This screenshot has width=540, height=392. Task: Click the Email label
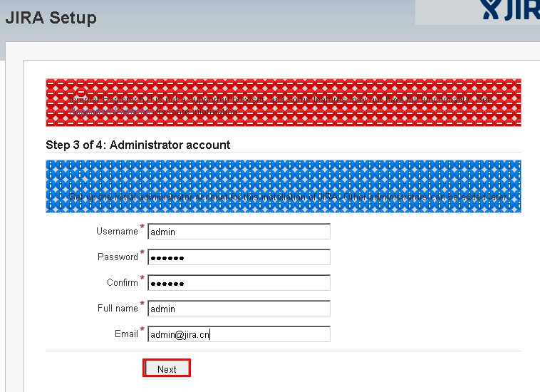pyautogui.click(x=126, y=334)
